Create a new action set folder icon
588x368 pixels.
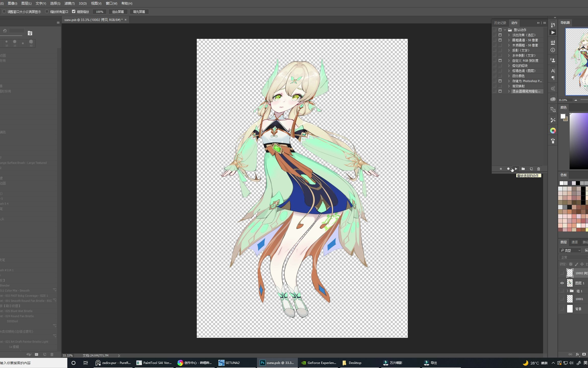(x=523, y=169)
